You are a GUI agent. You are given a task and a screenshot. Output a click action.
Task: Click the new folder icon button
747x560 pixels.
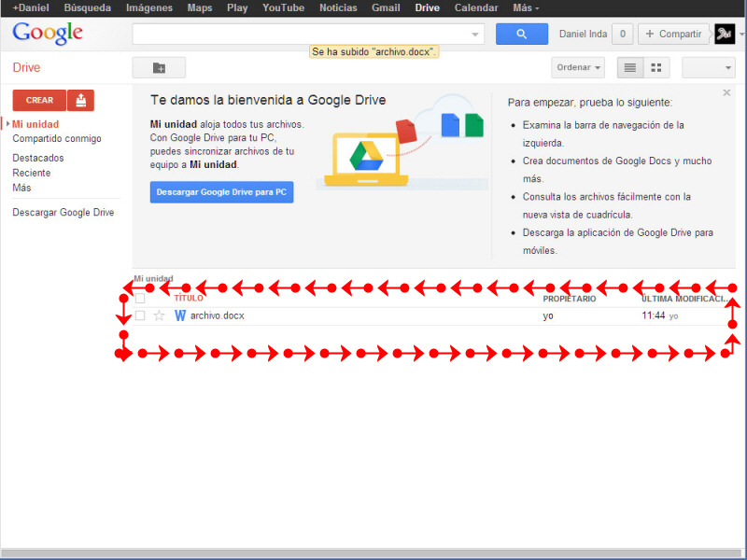[x=159, y=67]
